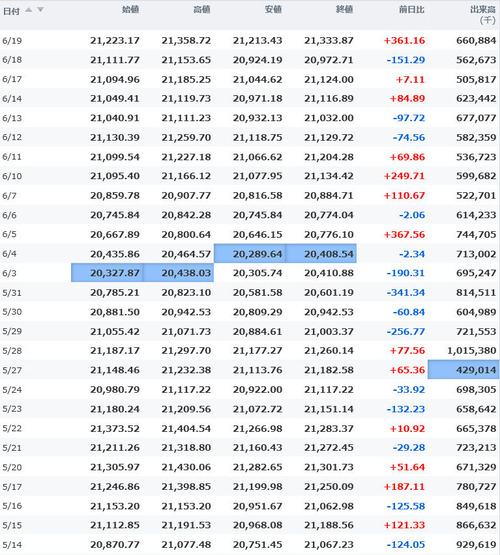Screen dimensions: 500x555
Task: Select the 6/12 date cell
Action: pyautogui.click(x=12, y=137)
